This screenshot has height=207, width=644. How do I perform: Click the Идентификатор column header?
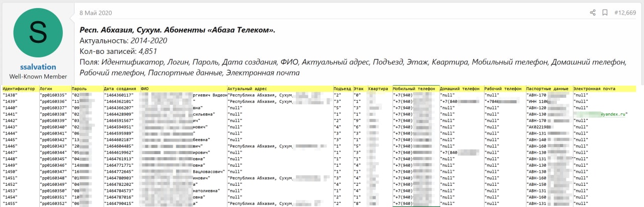pos(19,89)
